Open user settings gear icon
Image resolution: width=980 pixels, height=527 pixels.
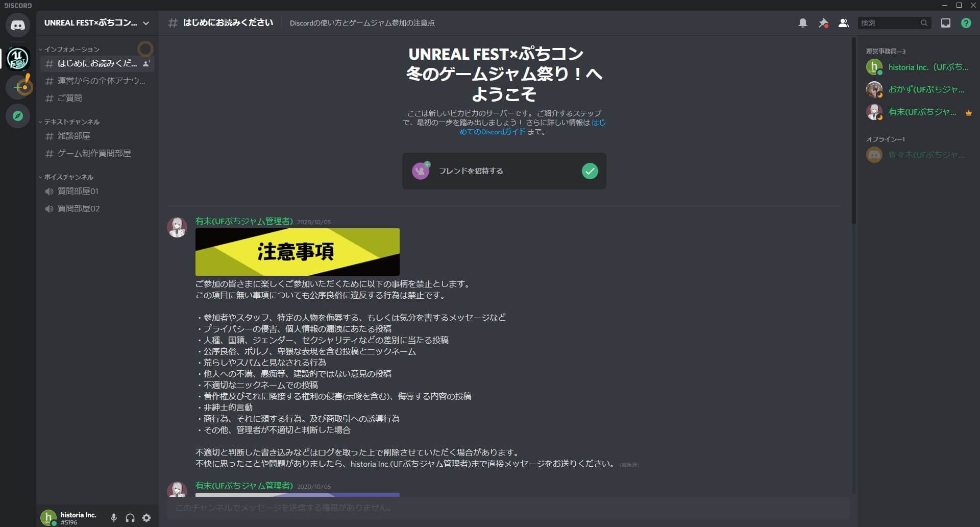[x=146, y=518]
